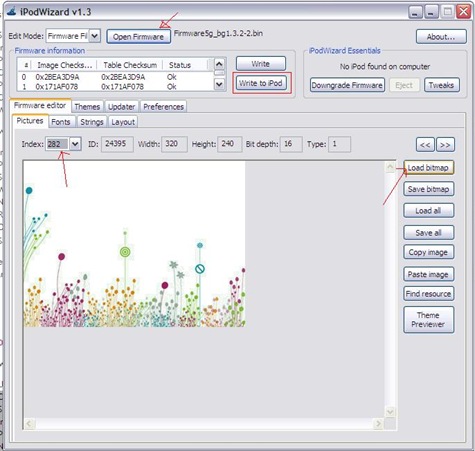
Task: Click Downgrade Firmware button
Action: (347, 85)
